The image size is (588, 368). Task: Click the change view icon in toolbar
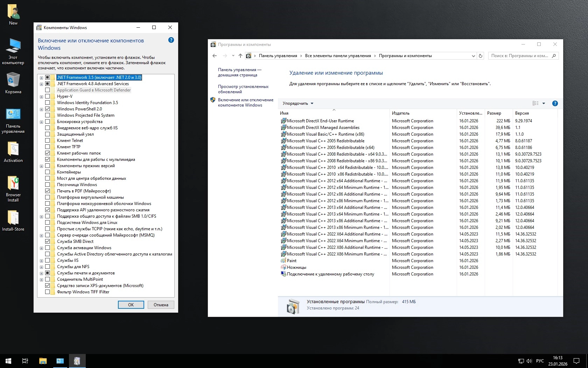coord(535,103)
